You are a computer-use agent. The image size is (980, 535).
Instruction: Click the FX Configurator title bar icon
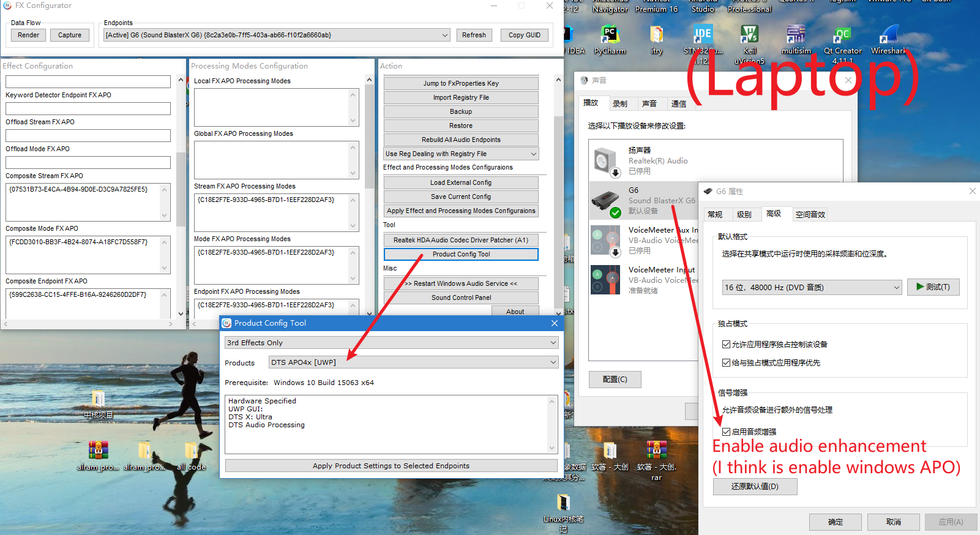(7, 6)
